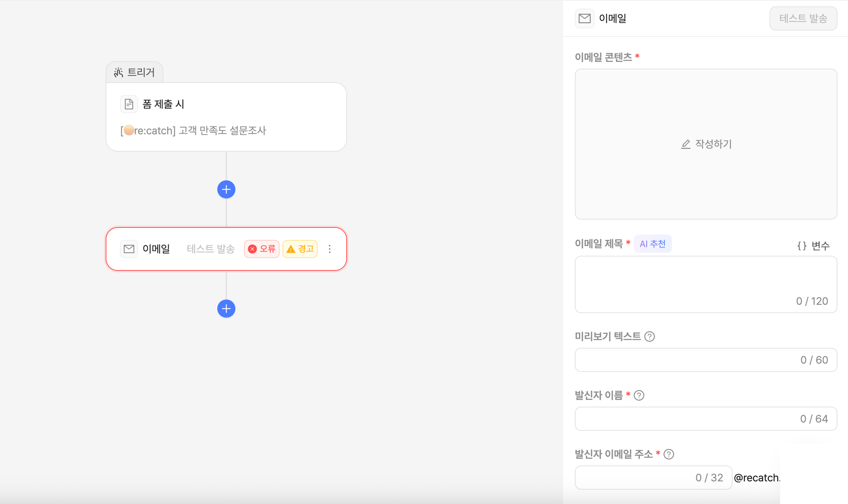Click 작성하기 to compose email content

point(706,144)
